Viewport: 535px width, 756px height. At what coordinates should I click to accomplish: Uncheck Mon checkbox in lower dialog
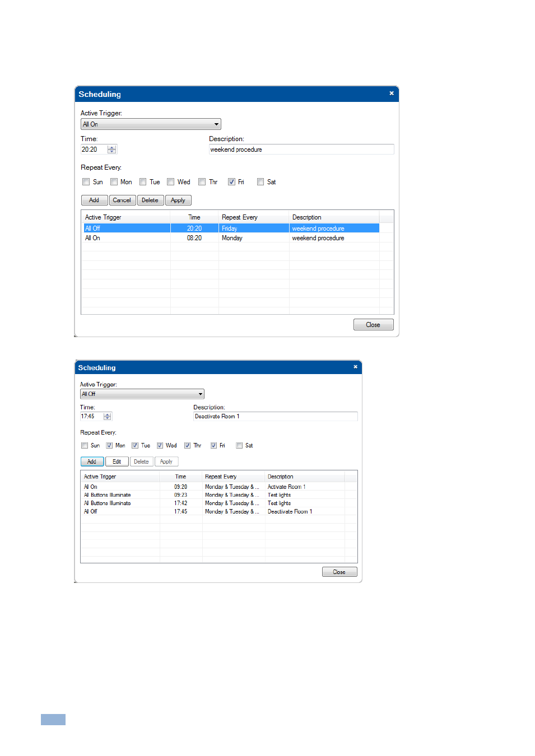pos(109,446)
